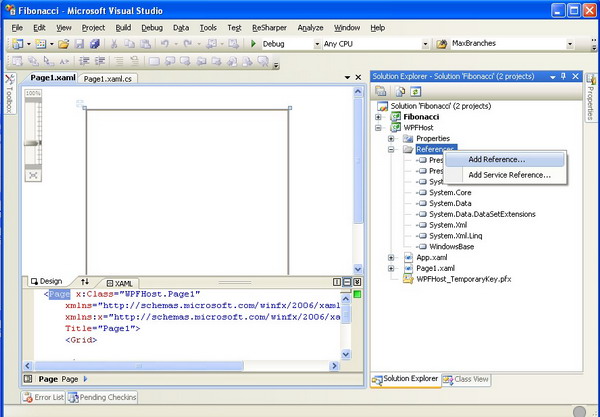Choose Add Reference... from context menu
The image size is (600, 417).
pyautogui.click(x=505, y=160)
